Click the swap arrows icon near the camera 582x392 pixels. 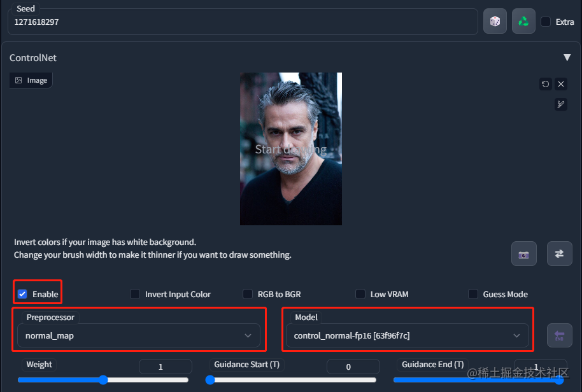[559, 253]
